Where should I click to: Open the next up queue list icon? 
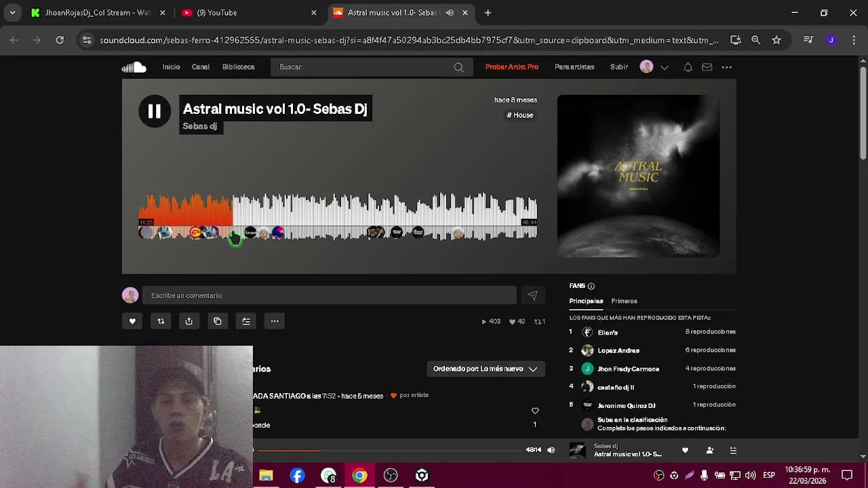(733, 450)
